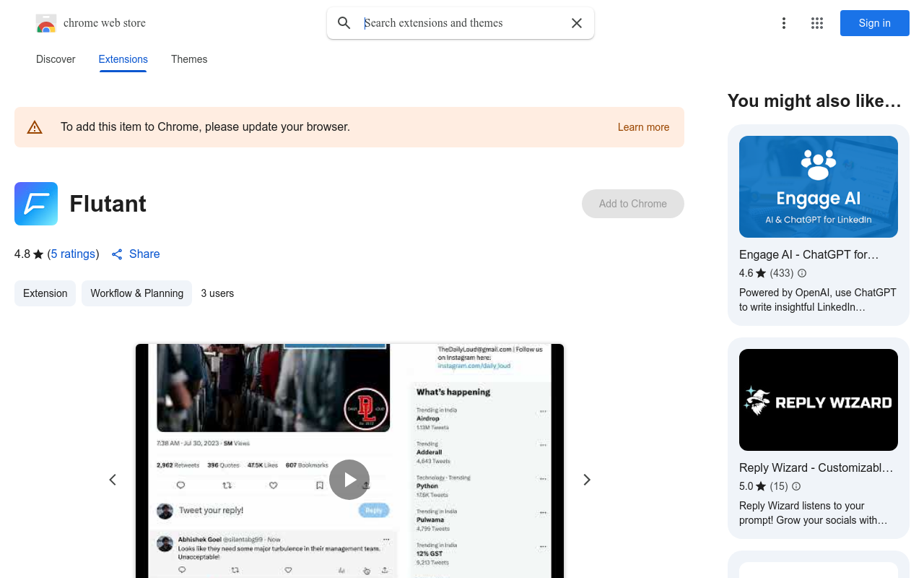Click the star icon beside 4.8 rating

(x=38, y=254)
